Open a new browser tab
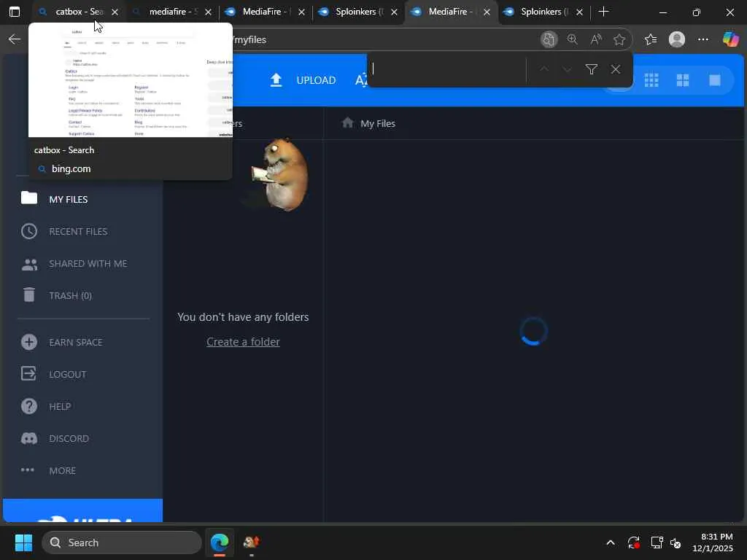This screenshot has height=560, width=747. (x=603, y=12)
